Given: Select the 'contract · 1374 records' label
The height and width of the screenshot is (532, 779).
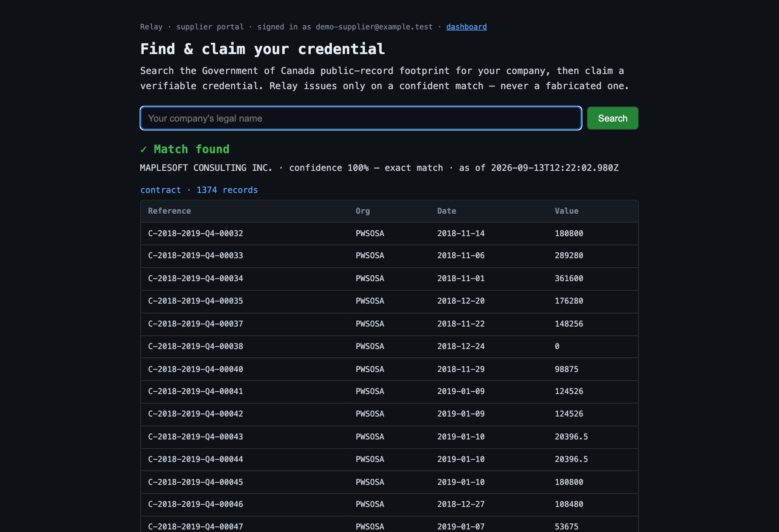Looking at the screenshot, I should (x=199, y=190).
